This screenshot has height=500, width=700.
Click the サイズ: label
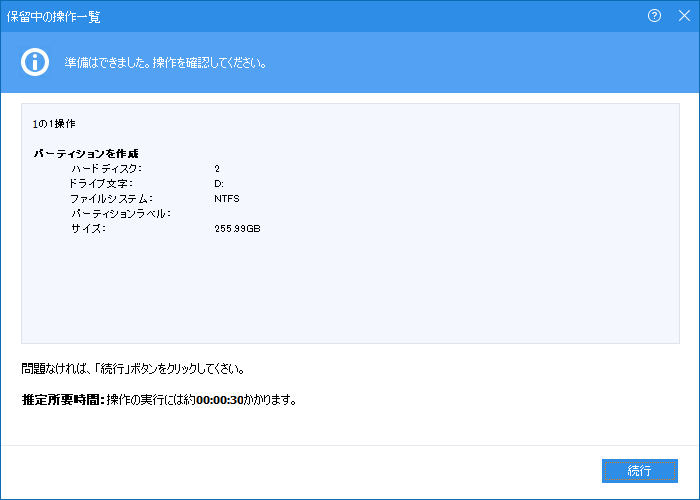click(x=88, y=229)
